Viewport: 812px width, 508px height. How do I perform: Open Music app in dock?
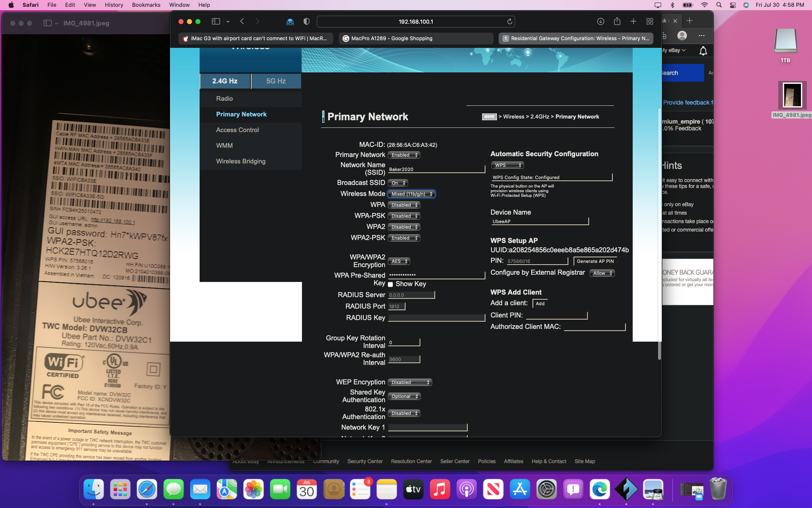tap(440, 489)
